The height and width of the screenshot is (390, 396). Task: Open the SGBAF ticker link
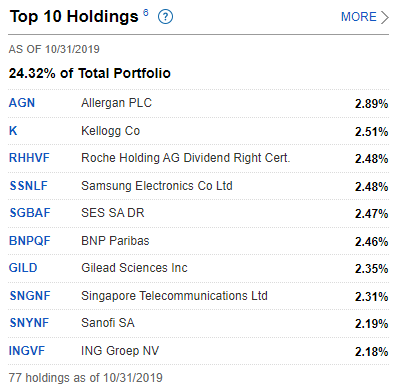30,213
